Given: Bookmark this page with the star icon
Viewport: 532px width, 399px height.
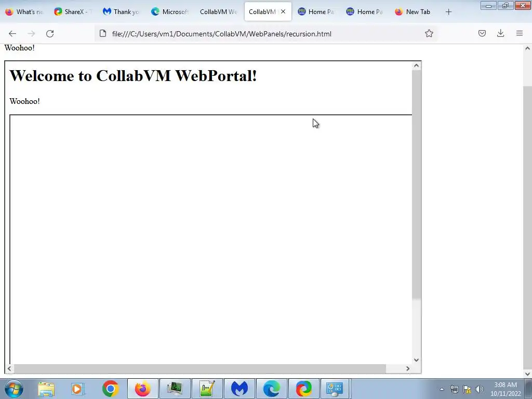Looking at the screenshot, I should [429, 33].
